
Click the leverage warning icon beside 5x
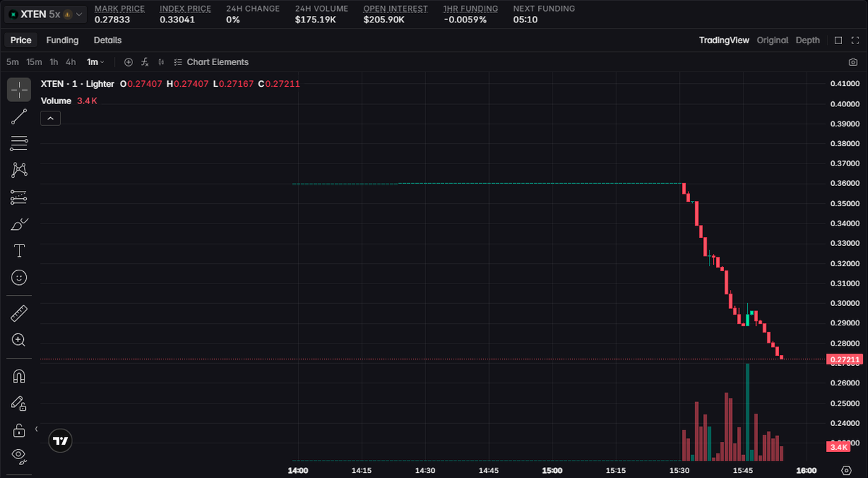pyautogui.click(x=67, y=14)
